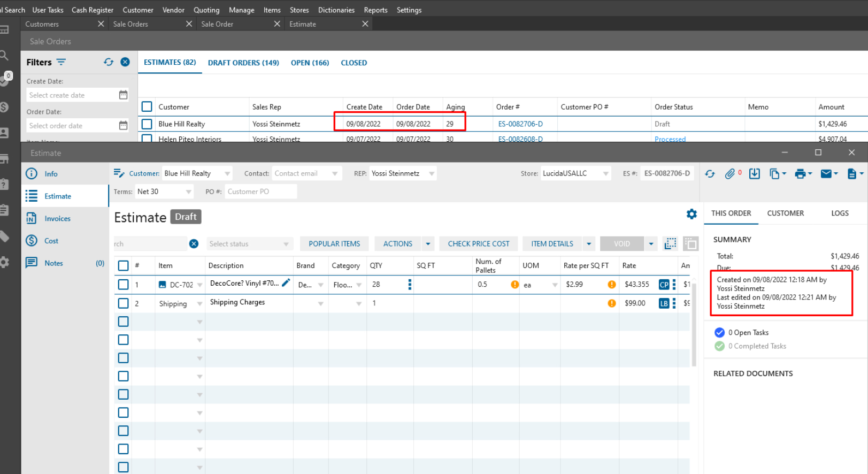
Task: Click the envelope email icon
Action: tap(826, 174)
